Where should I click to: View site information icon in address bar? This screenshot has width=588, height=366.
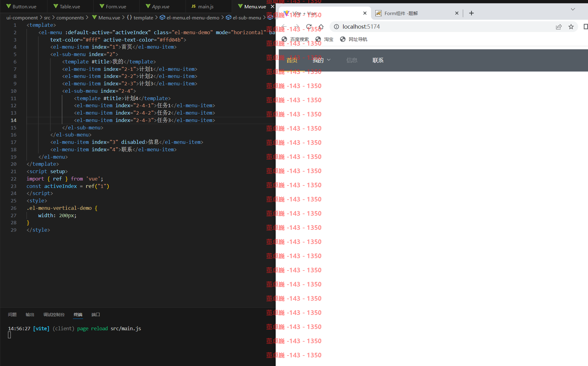click(x=336, y=27)
